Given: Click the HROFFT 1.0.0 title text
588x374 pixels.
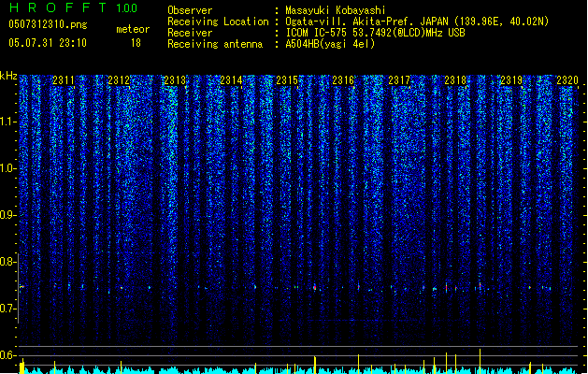Looking at the screenshot, I should pyautogui.click(x=73, y=7).
